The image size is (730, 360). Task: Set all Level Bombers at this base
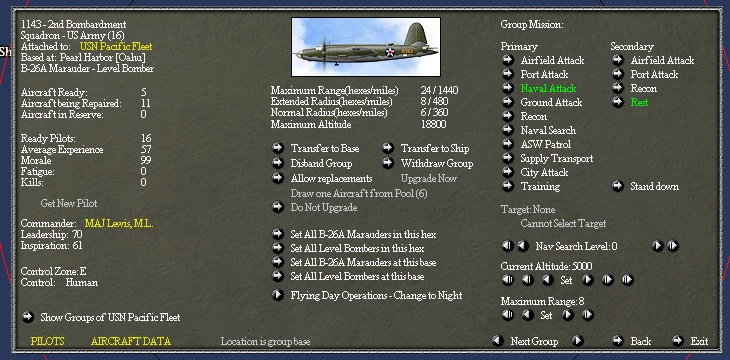[x=277, y=276]
